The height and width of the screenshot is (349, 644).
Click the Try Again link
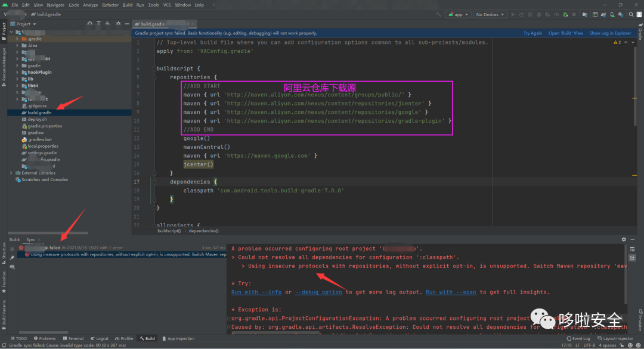click(532, 33)
